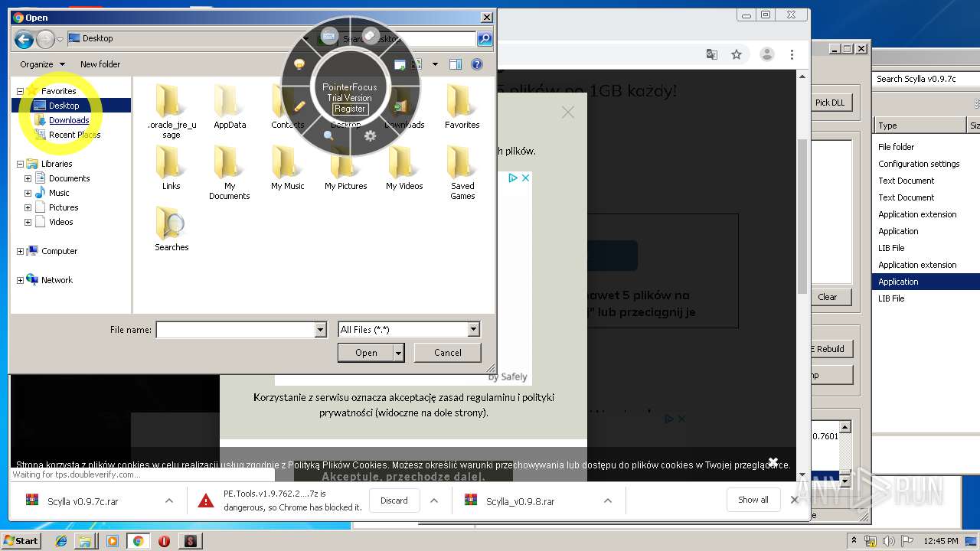Click the Search Desktop magnifier button
980x551 pixels.
[485, 38]
